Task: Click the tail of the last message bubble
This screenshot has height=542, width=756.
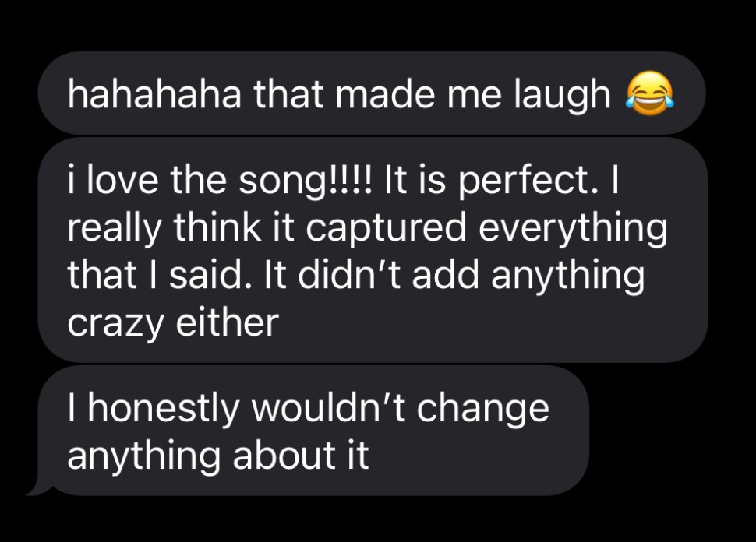Action: pos(37,489)
